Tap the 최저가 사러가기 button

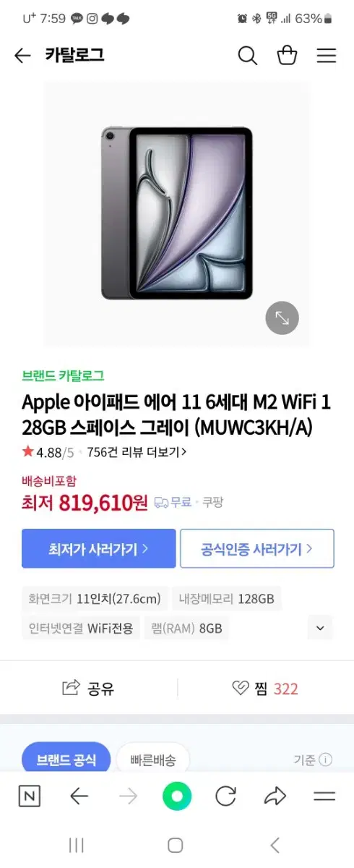pyautogui.click(x=99, y=548)
